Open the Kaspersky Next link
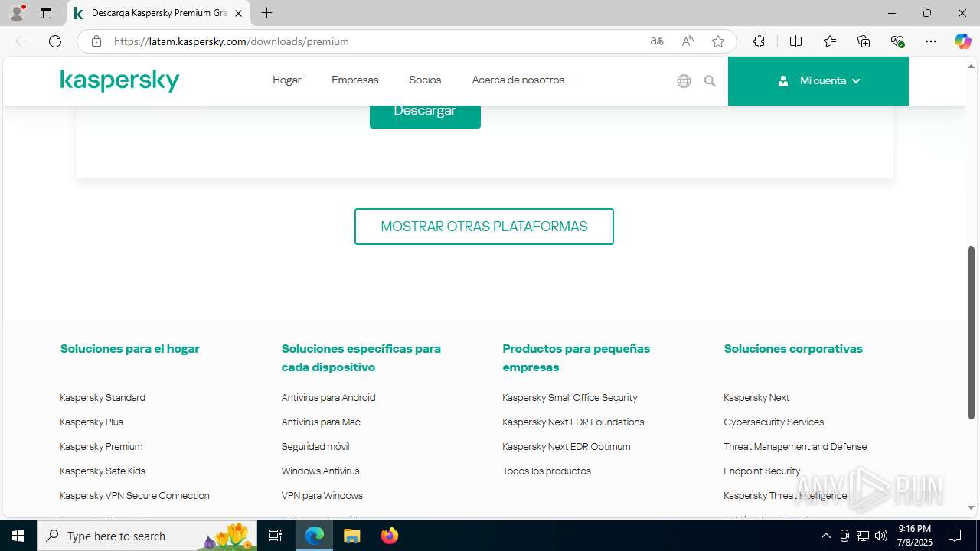This screenshot has height=551, width=980. click(x=756, y=398)
